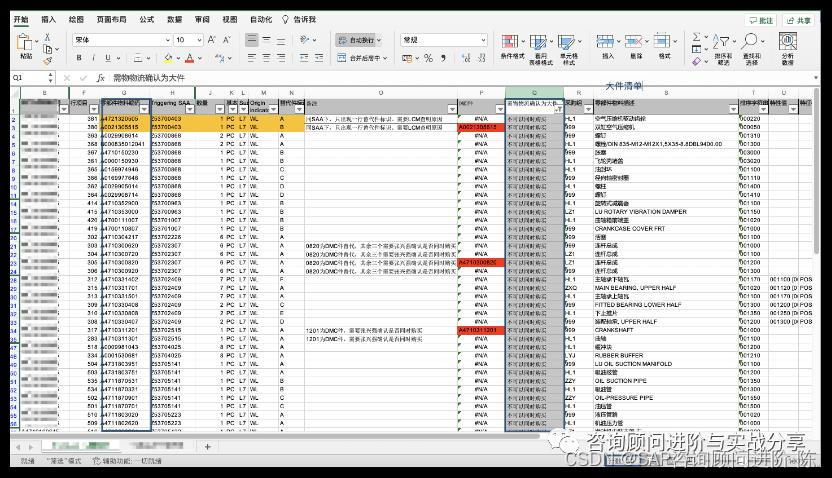Click the Fill down icon
The image size is (832, 478).
click(x=697, y=49)
